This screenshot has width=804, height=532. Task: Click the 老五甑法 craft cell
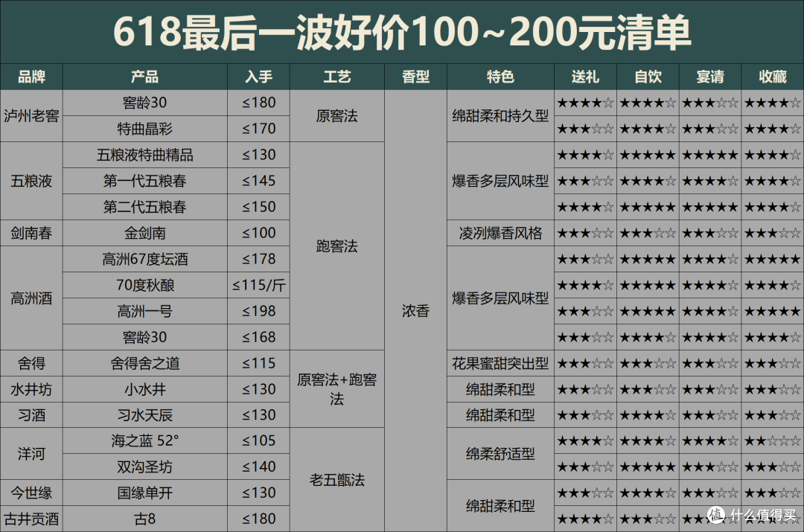pos(337,480)
